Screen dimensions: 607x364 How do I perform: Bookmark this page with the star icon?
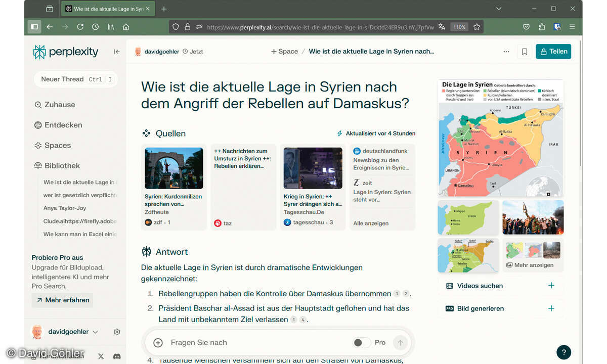[x=476, y=27]
